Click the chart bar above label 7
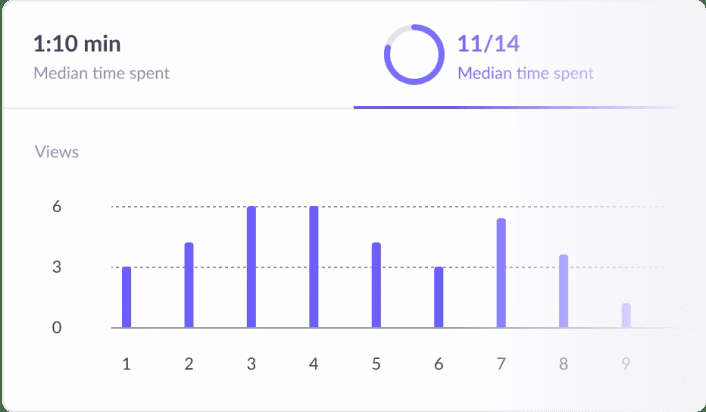706x412 pixels. (501, 273)
